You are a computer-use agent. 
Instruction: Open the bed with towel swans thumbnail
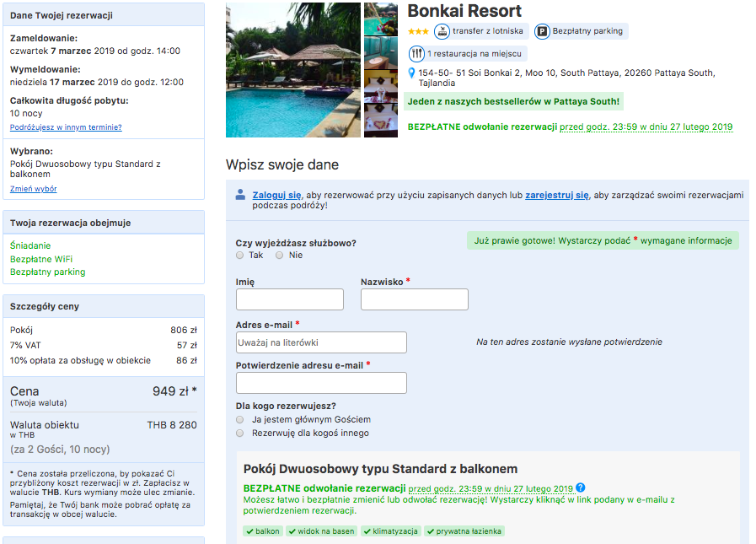point(381,86)
